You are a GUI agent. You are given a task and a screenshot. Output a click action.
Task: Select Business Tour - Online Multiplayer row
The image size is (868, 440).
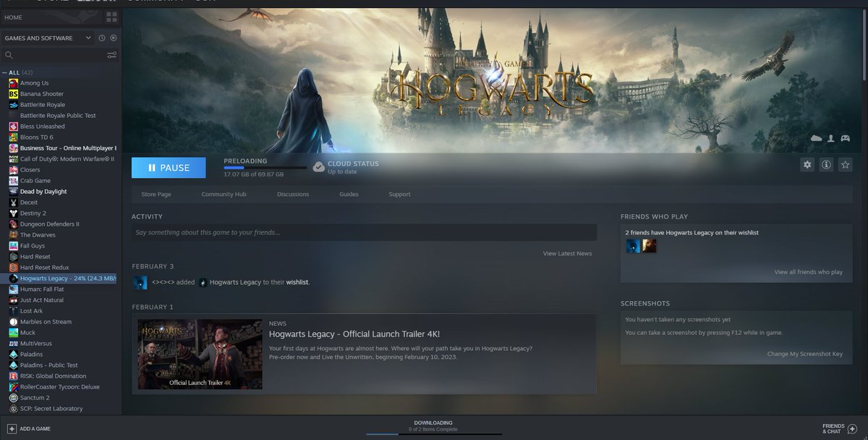61,148
